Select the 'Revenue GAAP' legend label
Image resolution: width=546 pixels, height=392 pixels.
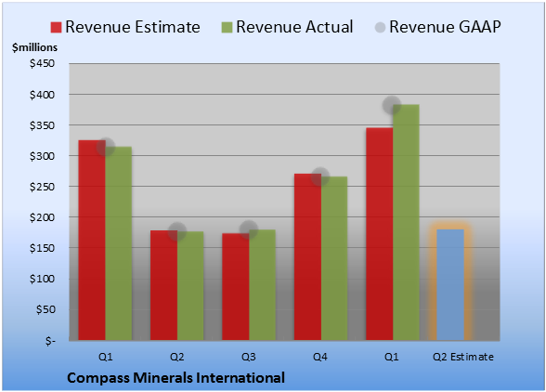[445, 27]
